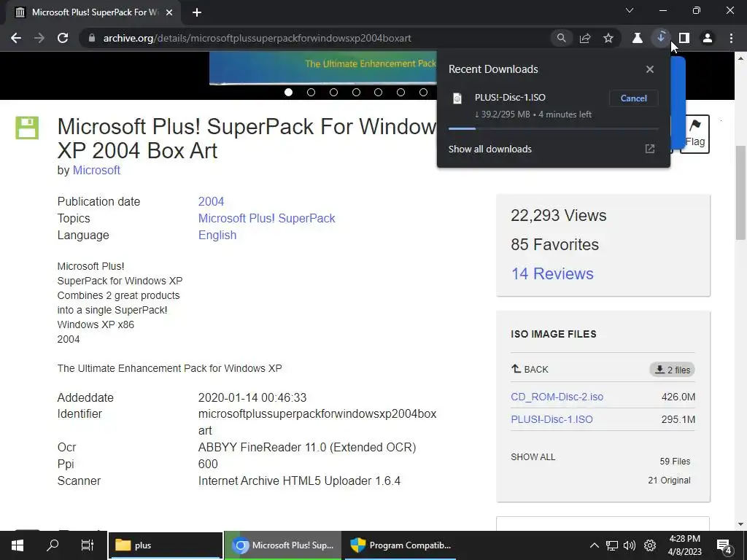Bookmark this page with star icon
This screenshot has width=747, height=560.
point(608,38)
